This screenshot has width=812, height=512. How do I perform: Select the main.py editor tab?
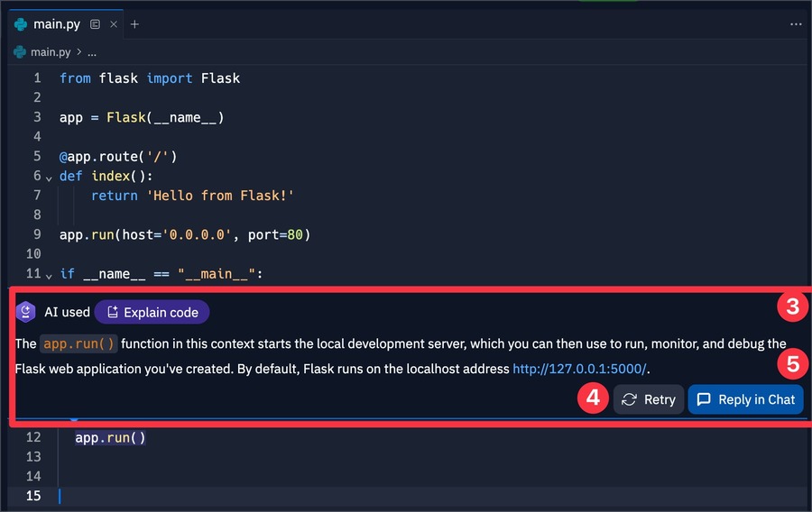point(57,24)
